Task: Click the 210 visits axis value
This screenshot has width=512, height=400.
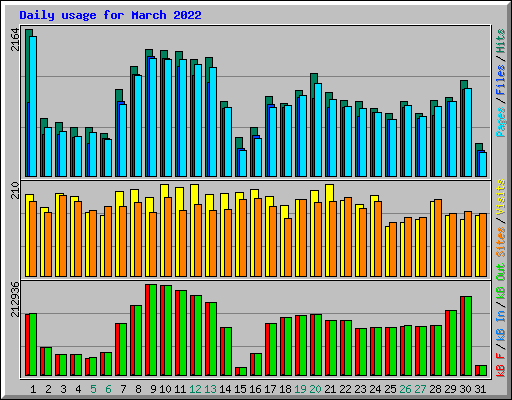Action: (15, 190)
